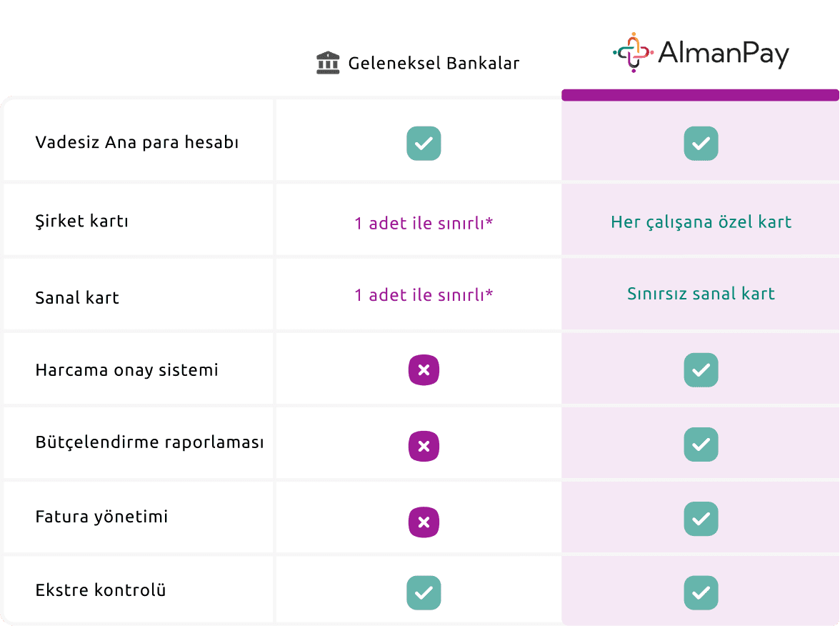840x626 pixels.
Task: Click AlmanPay checkmark for Fatura yönetimi
Action: pyautogui.click(x=701, y=519)
